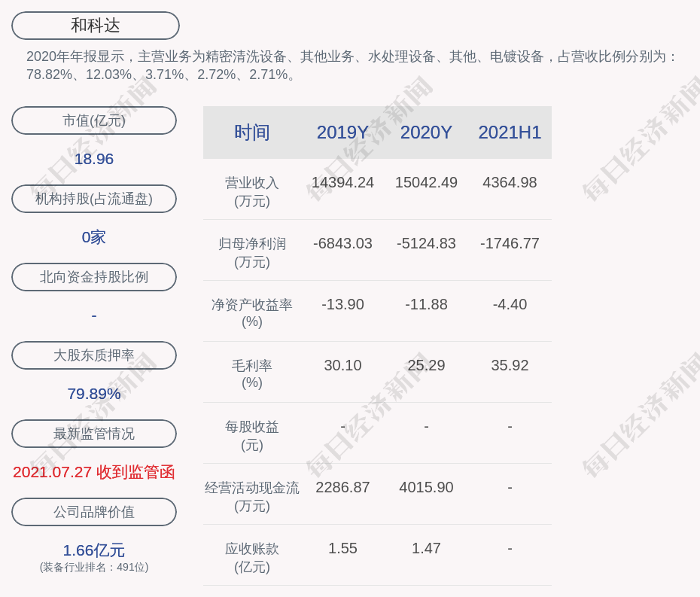Select the 2021H1 dash in 每股收益 row
The image size is (700, 597).
coord(510,427)
